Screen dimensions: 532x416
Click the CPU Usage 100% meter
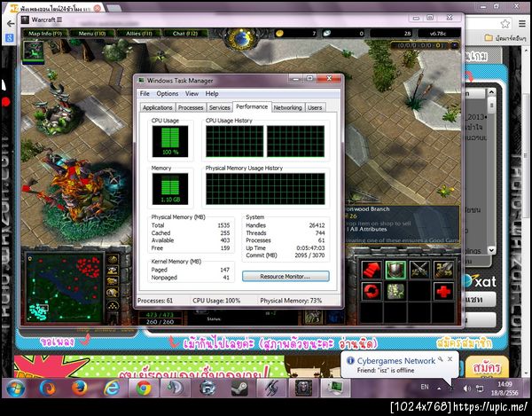pyautogui.click(x=170, y=141)
